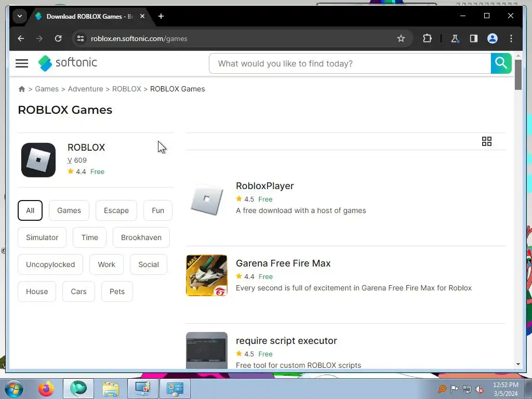The image size is (532, 399).
Task: Close the Download ROBLOX Games tab
Action: 142,16
